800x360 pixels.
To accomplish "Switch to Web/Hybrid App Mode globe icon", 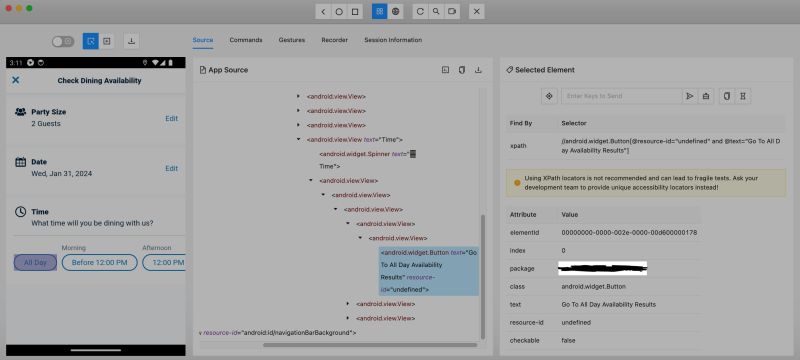I will pos(395,11).
